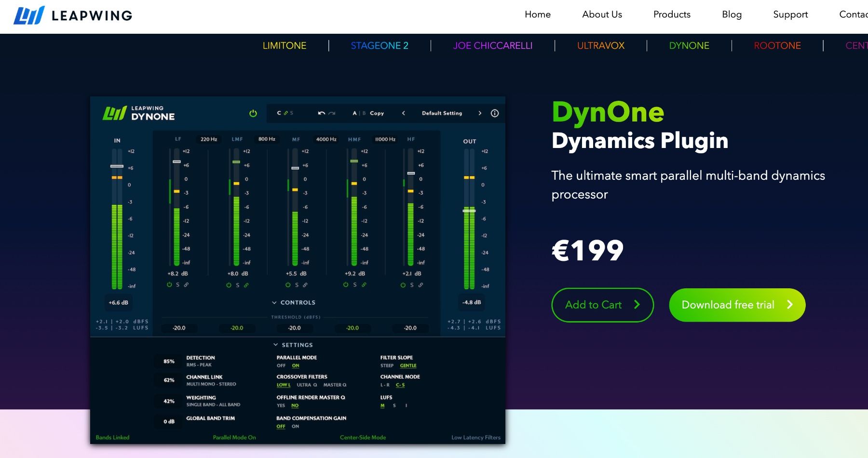
Task: Click the IN meter gain slider handle
Action: 117,166
